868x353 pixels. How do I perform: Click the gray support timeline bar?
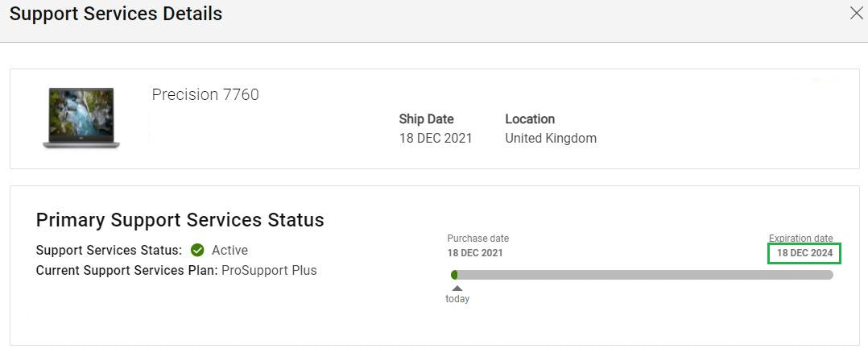tap(644, 275)
